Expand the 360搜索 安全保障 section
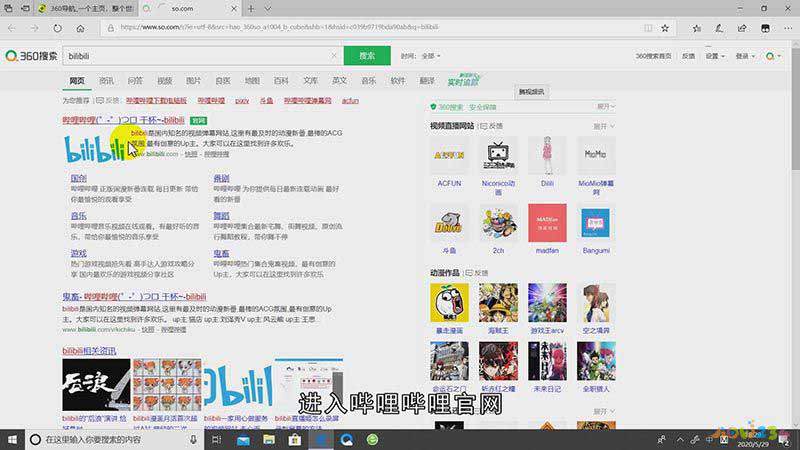The height and width of the screenshot is (450, 800). click(606, 107)
